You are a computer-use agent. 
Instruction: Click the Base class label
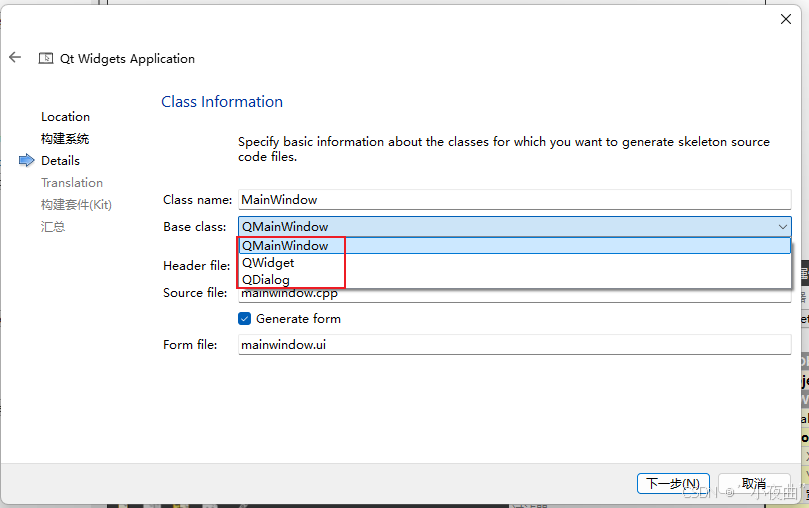click(195, 227)
